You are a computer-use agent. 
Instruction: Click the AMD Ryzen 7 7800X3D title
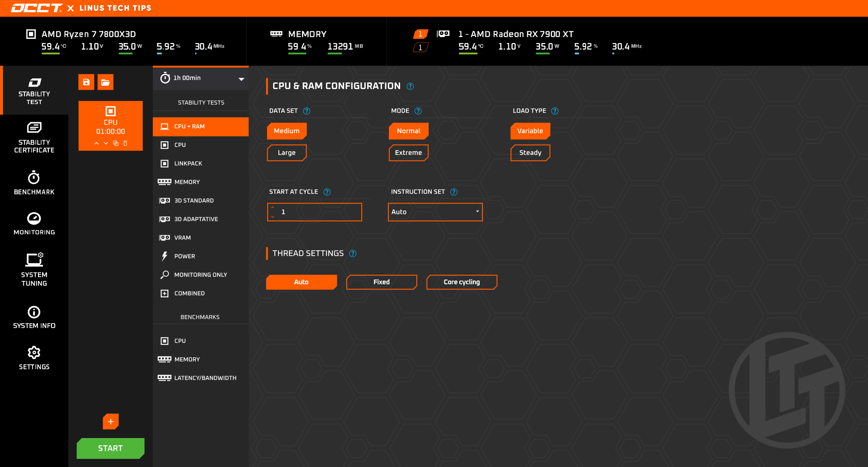click(89, 34)
